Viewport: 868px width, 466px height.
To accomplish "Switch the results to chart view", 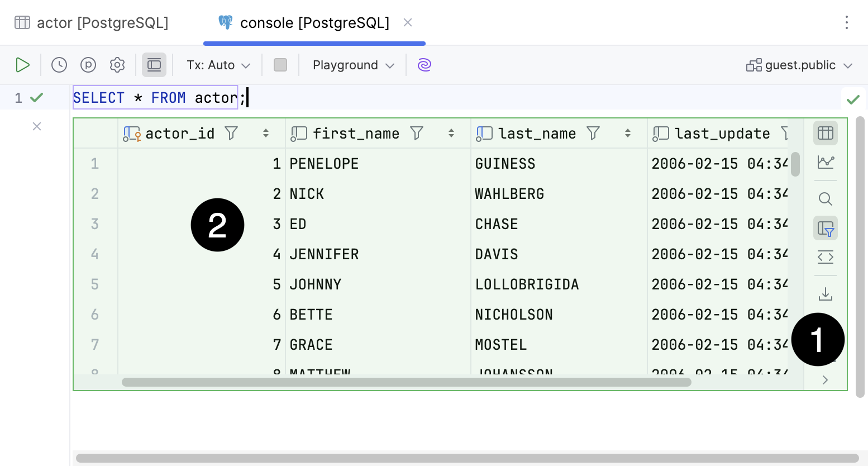I will pos(825,162).
